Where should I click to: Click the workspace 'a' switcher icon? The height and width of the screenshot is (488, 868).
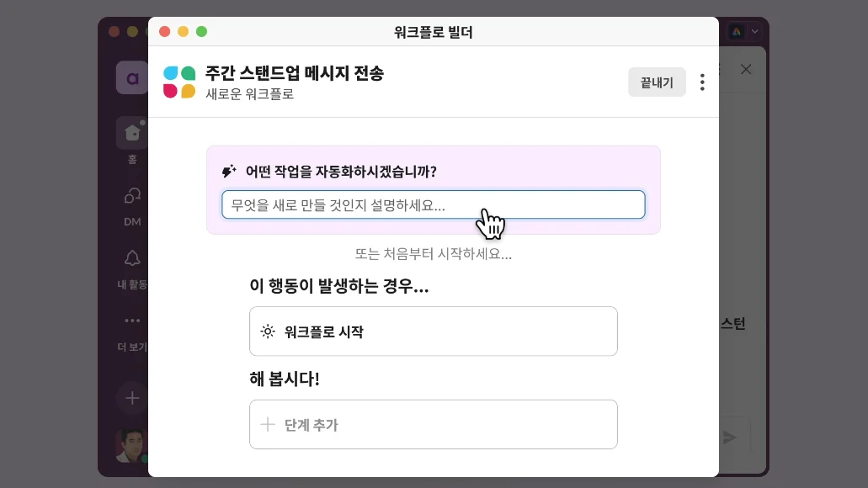(x=132, y=78)
